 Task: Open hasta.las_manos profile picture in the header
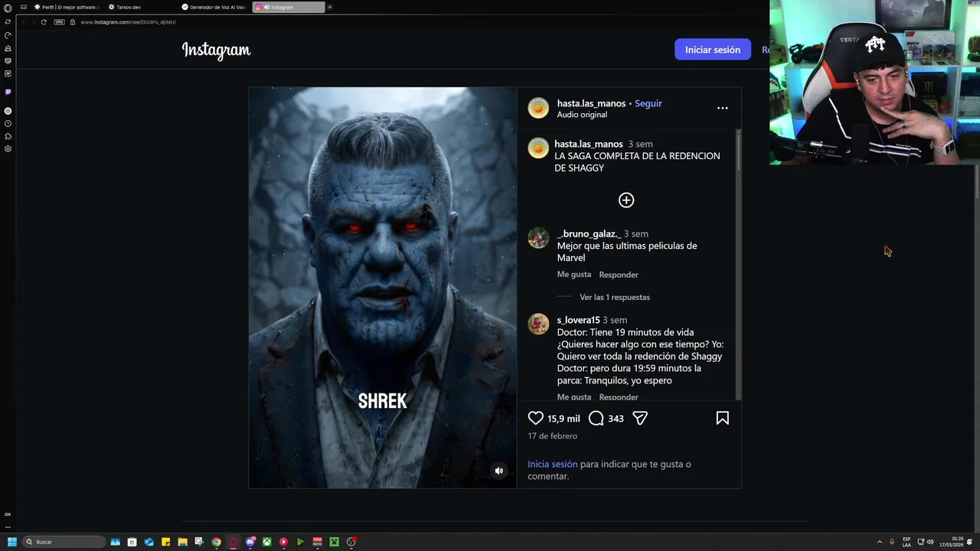[x=538, y=108]
